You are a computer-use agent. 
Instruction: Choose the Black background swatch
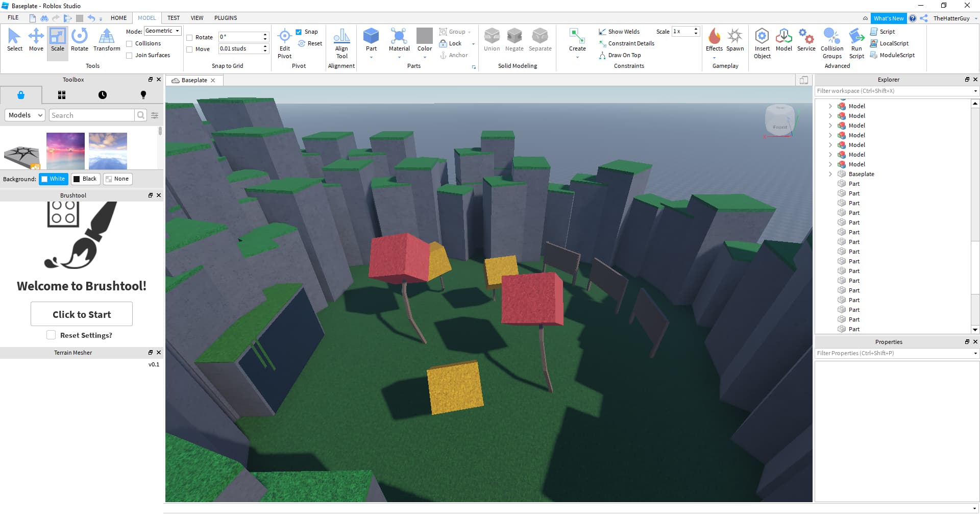(85, 179)
